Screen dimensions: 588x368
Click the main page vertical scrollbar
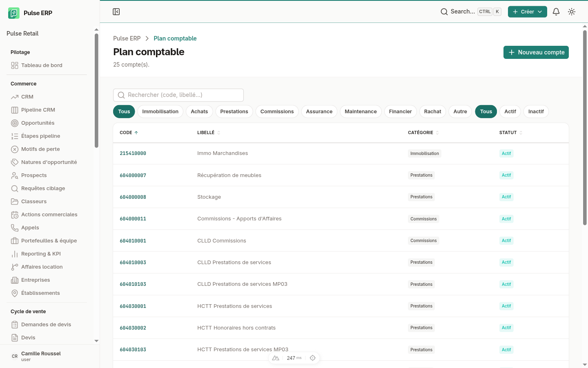pos(585,127)
